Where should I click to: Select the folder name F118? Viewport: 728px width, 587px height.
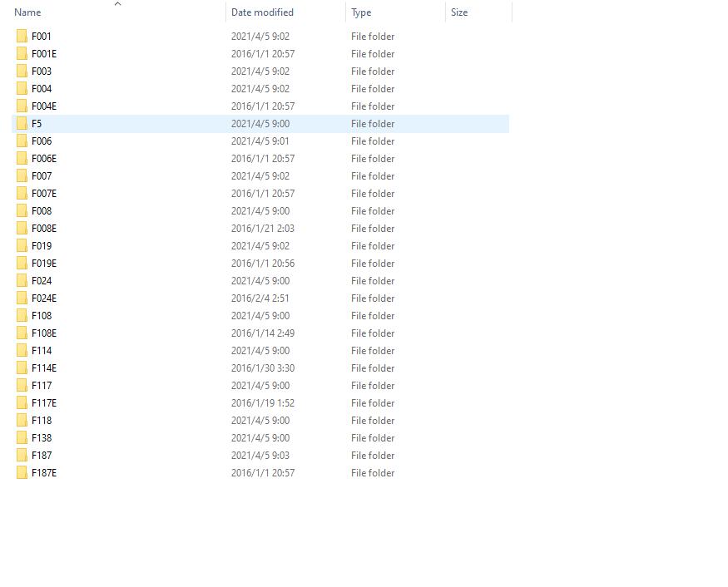pos(42,421)
